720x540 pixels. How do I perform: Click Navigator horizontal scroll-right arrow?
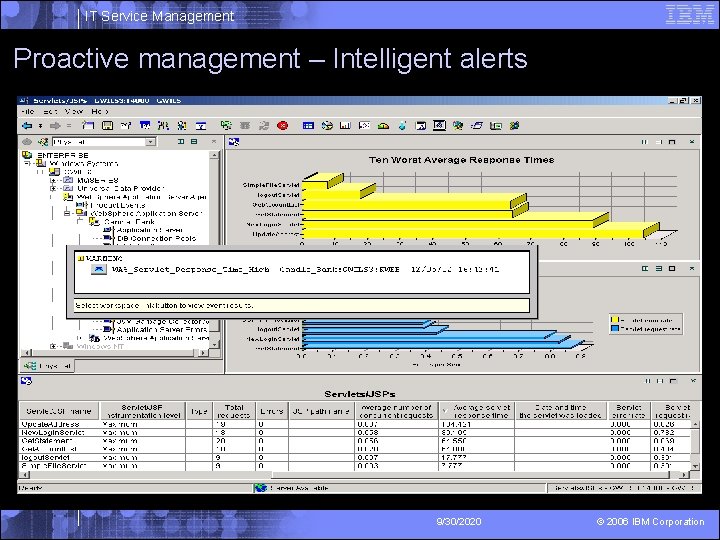(x=203, y=353)
